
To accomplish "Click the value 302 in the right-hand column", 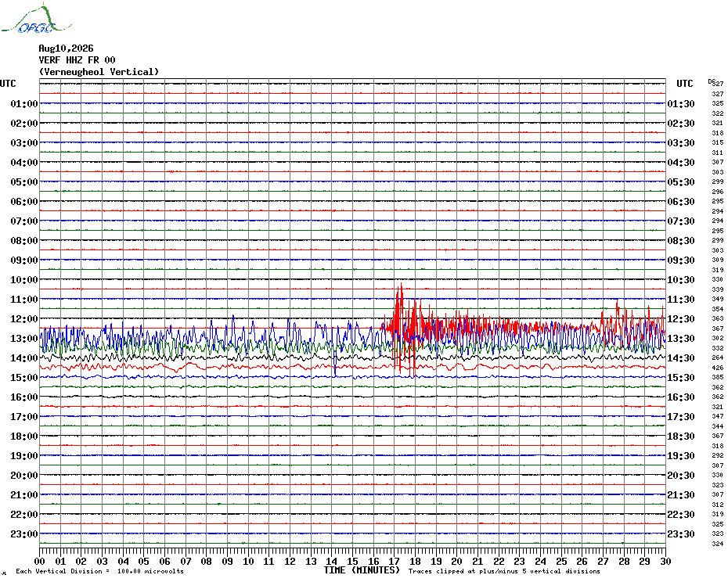I will point(717,339).
